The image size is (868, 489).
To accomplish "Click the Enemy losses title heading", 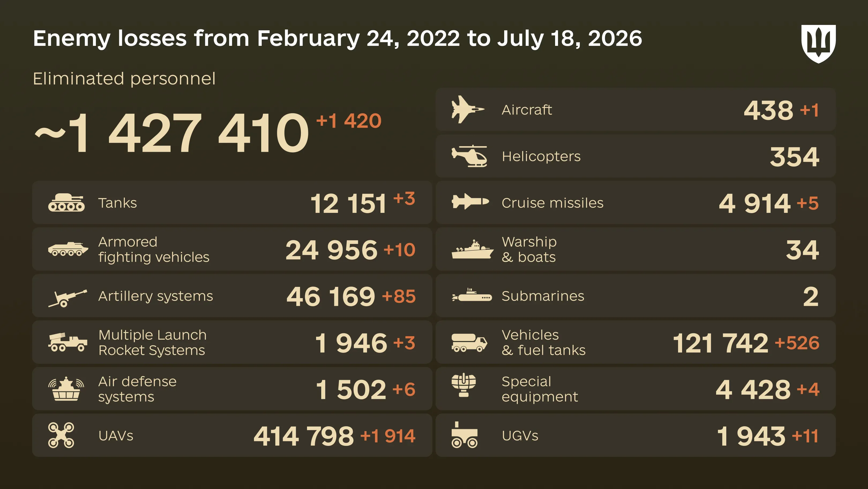I will click(x=337, y=38).
